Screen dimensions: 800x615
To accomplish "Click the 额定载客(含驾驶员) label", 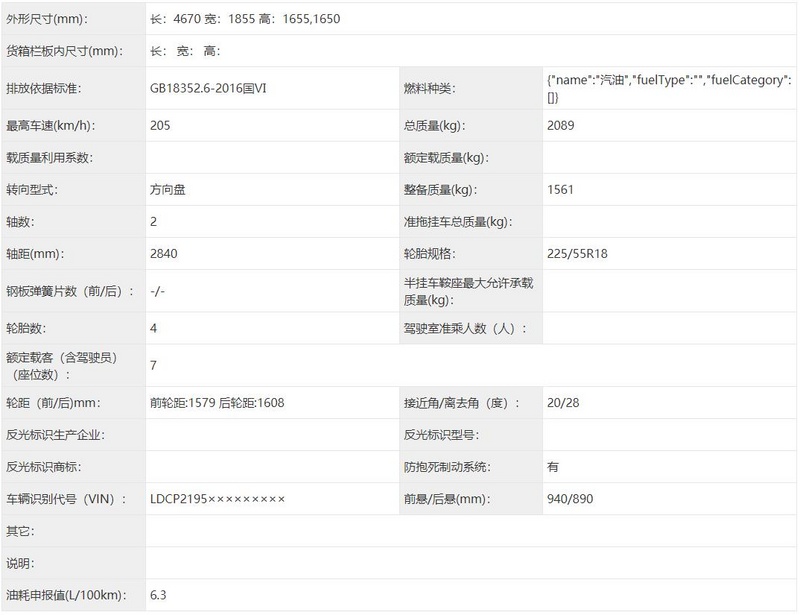I will 62,366.
